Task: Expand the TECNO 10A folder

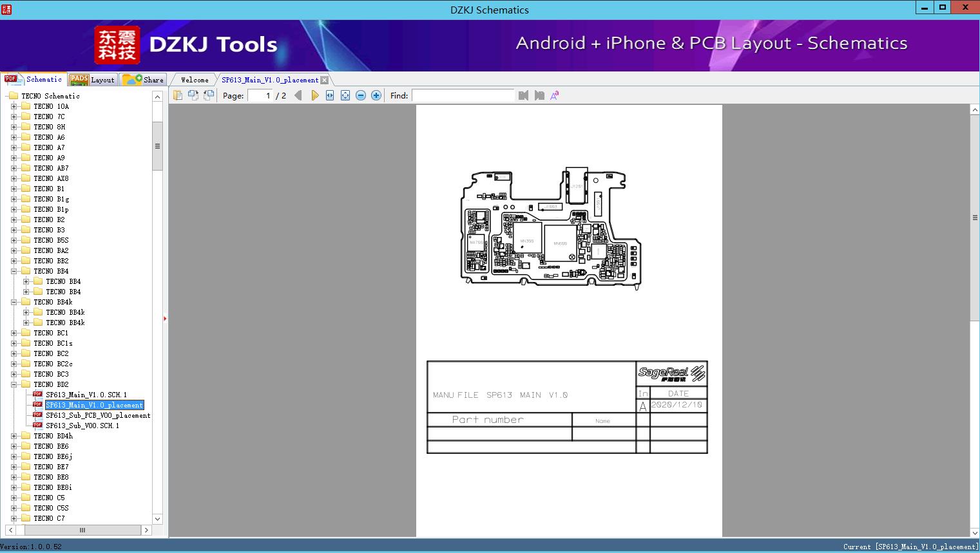Action: pos(14,106)
